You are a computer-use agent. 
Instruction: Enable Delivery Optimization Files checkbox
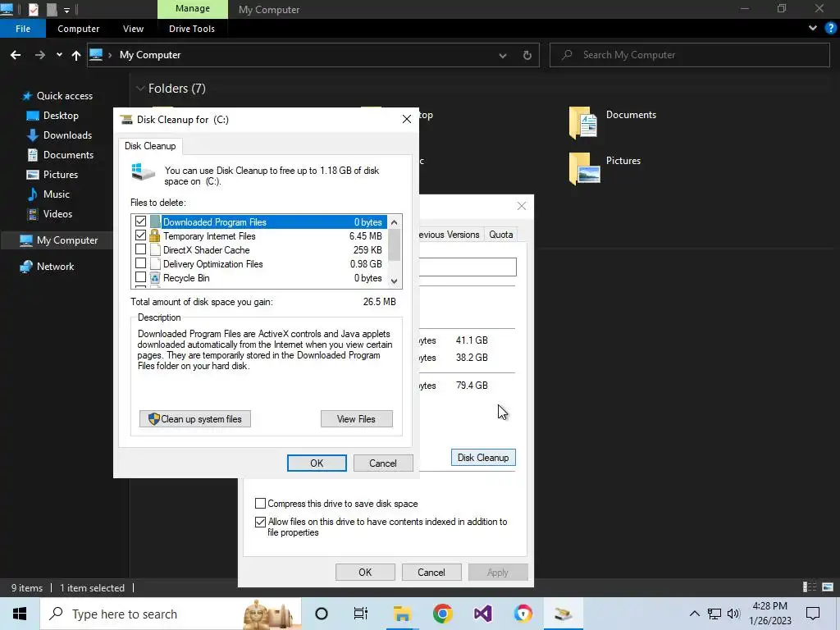[x=140, y=263]
